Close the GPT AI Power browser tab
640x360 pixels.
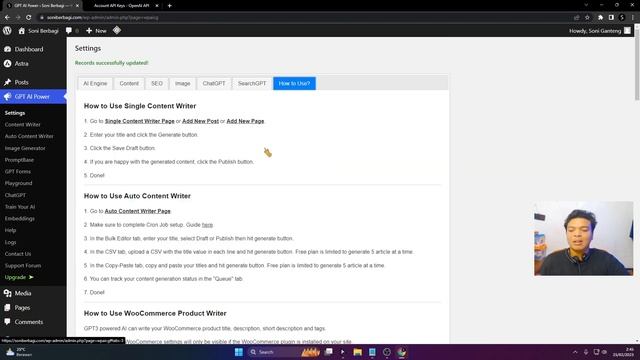click(77, 6)
